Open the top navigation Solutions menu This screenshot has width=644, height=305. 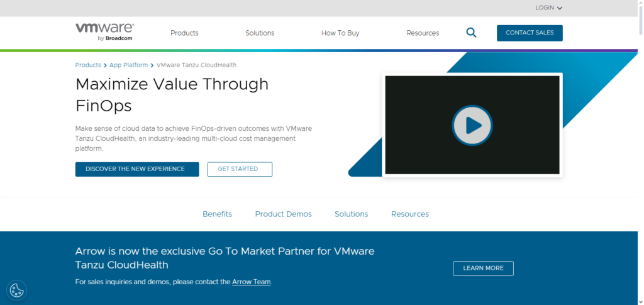coord(260,33)
